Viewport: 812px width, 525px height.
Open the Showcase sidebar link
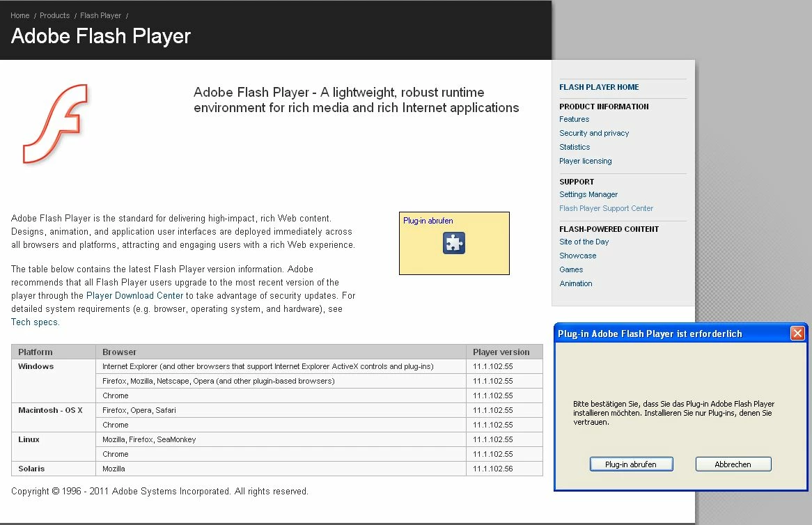[577, 256]
